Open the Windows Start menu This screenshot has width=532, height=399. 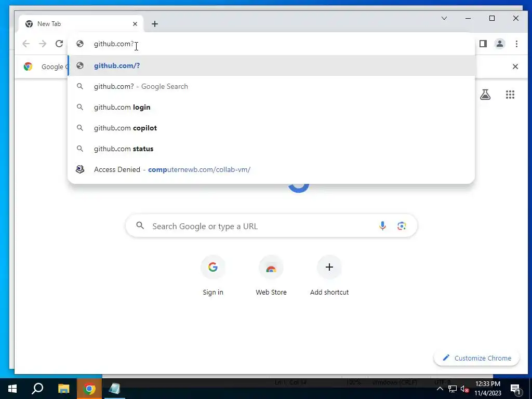click(x=12, y=389)
